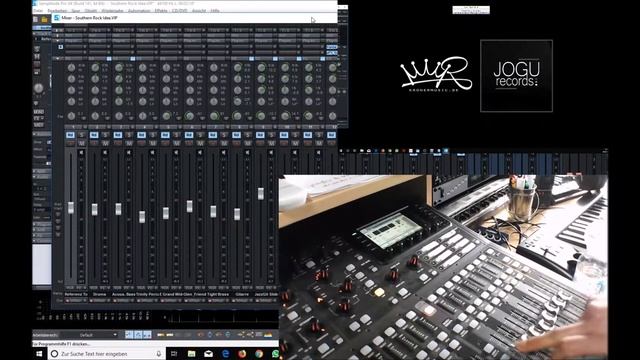
Task: Click the speaker icon on Reference Tr channel
Action: (81, 153)
